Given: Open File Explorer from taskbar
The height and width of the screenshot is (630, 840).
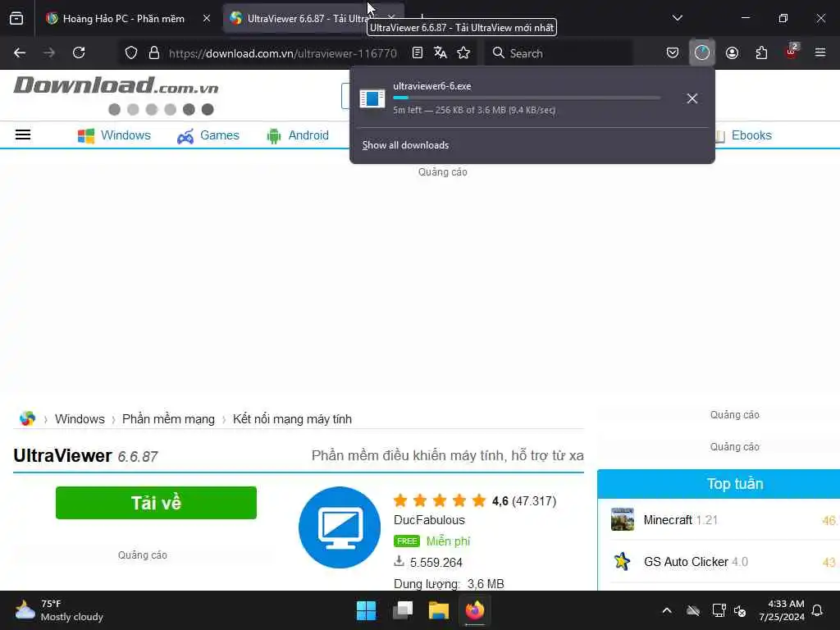Looking at the screenshot, I should [x=438, y=610].
